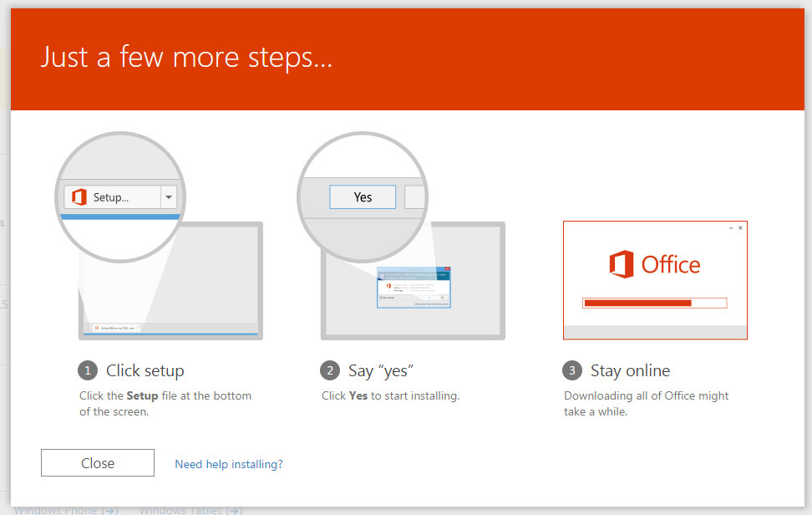Viewport: 812px width, 515px height.
Task: Click 'Downloading all of Office might' text
Action: [647, 395]
